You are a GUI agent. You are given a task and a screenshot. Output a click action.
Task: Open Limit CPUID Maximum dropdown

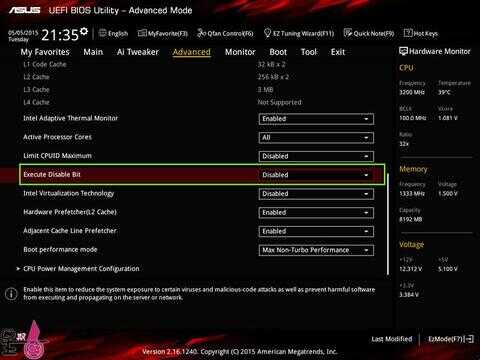[316, 156]
